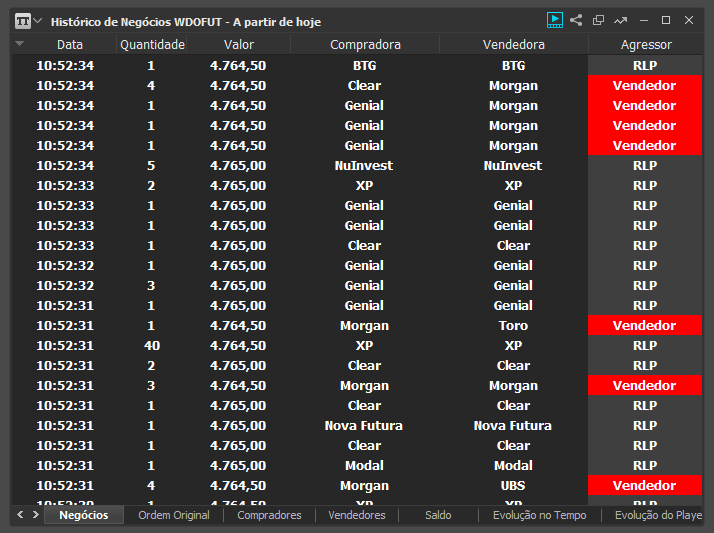Click time 10:52:31 in the UBS row
This screenshot has width=714, height=533.
click(65, 486)
